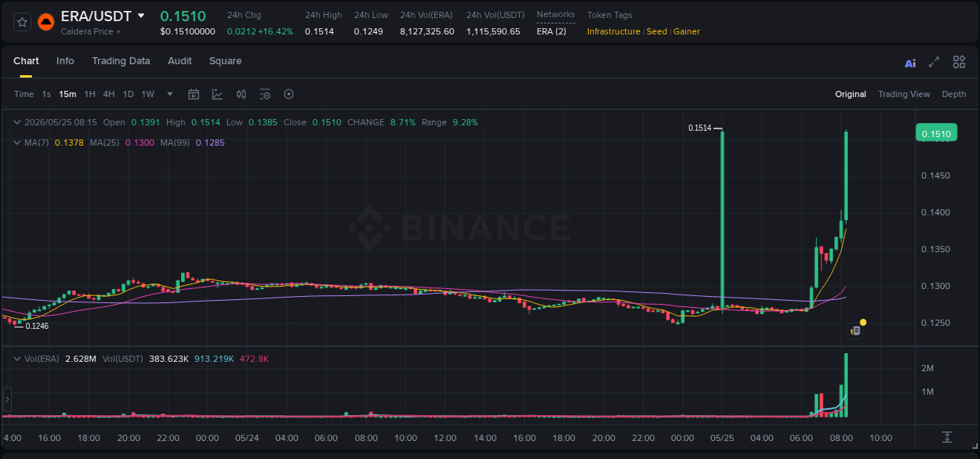Click the Vol(USDT) legend label
980x459 pixels.
point(122,359)
